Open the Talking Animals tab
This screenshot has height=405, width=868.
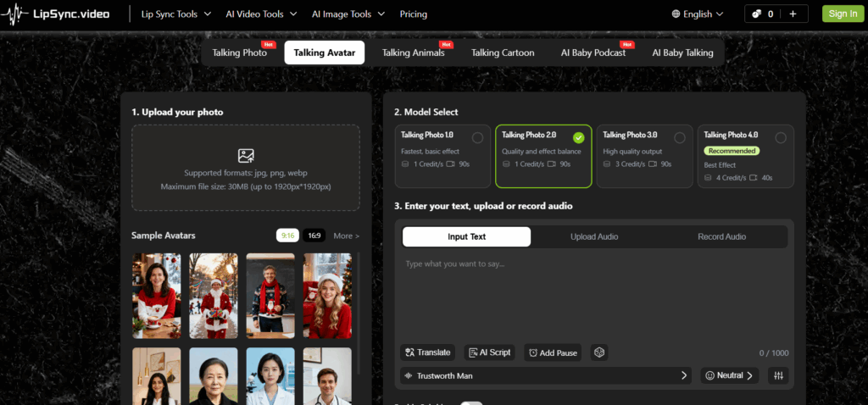pyautogui.click(x=414, y=53)
